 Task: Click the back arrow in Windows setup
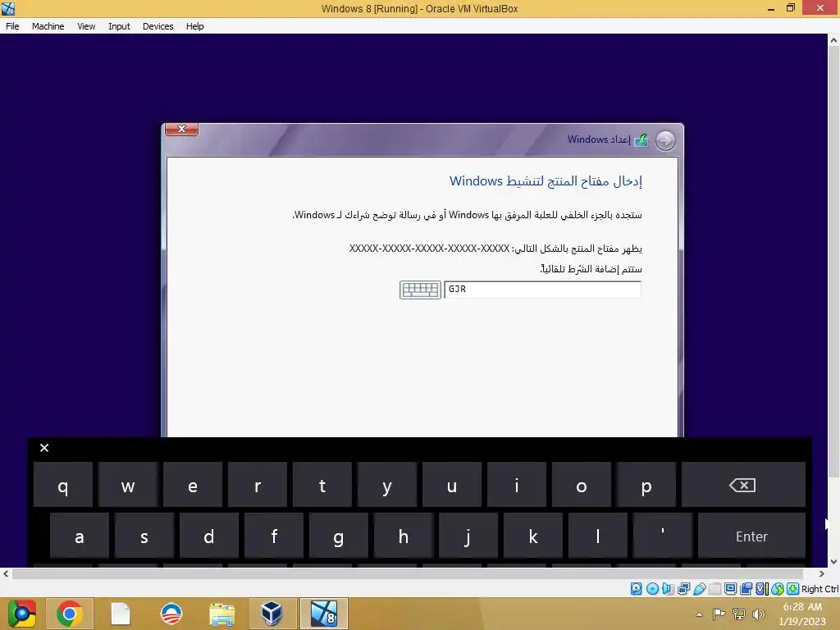665,140
